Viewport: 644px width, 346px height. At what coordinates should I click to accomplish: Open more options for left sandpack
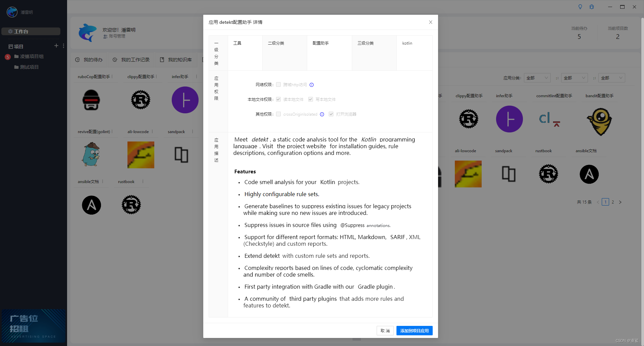[193, 131]
